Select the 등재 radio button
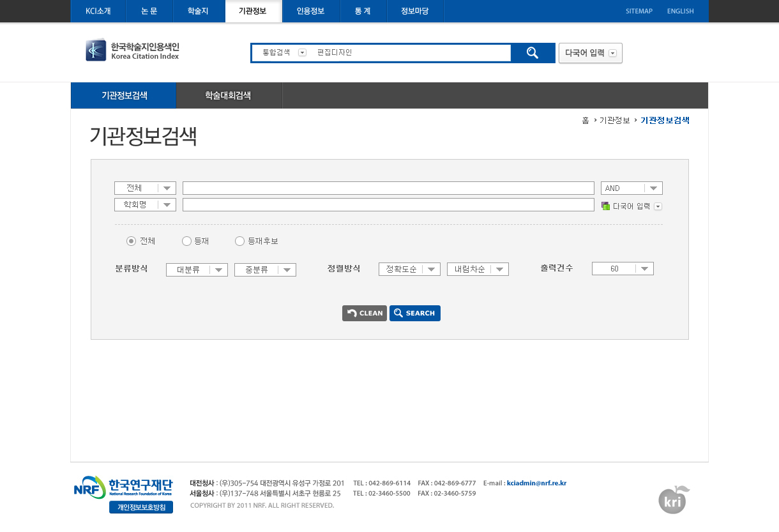Viewport: 779px width, 532px height. [x=186, y=241]
